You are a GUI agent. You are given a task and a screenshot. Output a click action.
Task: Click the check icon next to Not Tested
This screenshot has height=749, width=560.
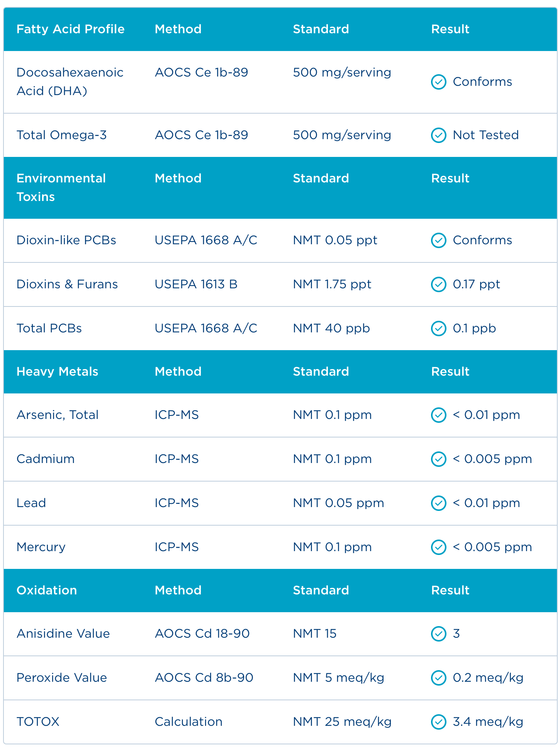pos(438,135)
